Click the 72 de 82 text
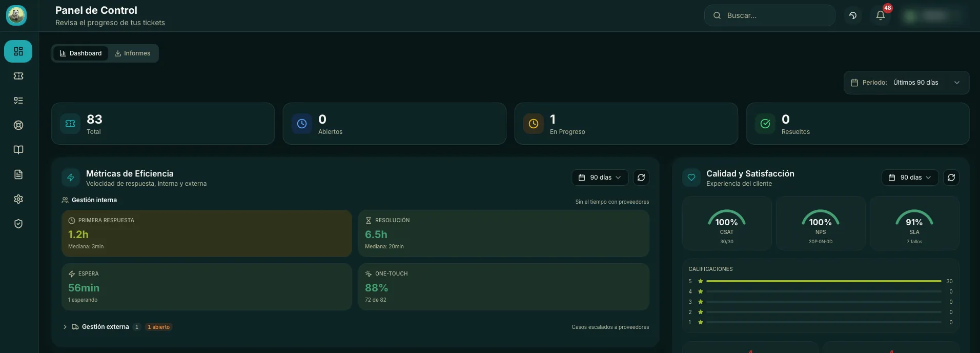The image size is (980, 353). point(376,300)
